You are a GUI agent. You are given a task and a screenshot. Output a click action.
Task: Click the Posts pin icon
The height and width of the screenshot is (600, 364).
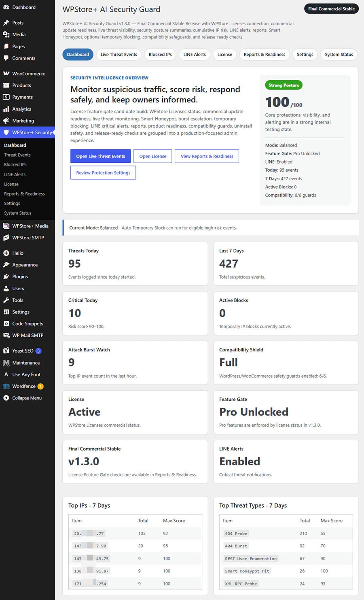click(x=6, y=23)
